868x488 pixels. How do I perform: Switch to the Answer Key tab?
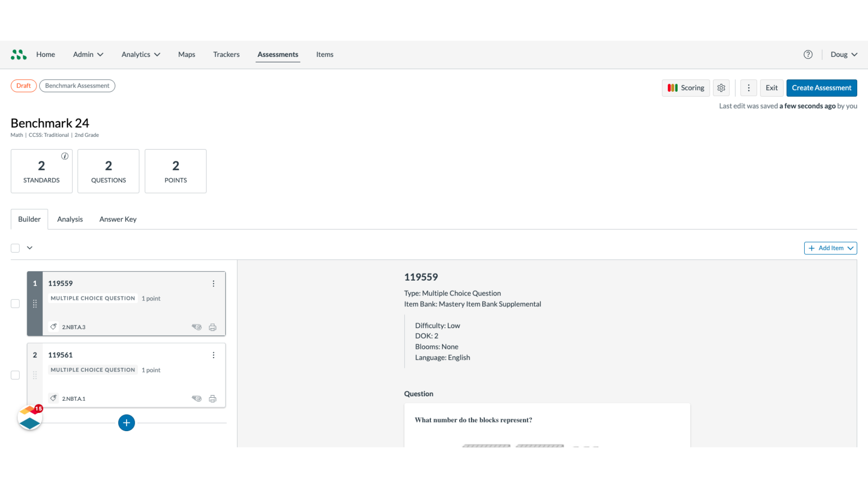coord(118,219)
